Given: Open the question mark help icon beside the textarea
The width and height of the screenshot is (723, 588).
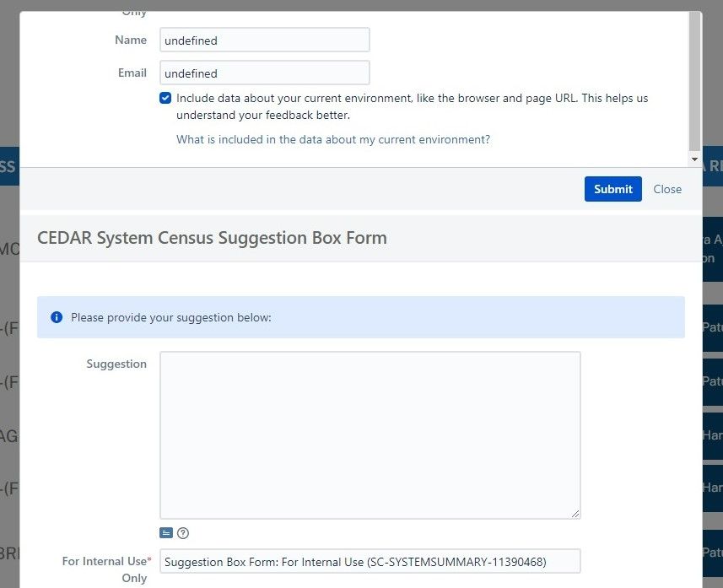Looking at the screenshot, I should click(183, 532).
